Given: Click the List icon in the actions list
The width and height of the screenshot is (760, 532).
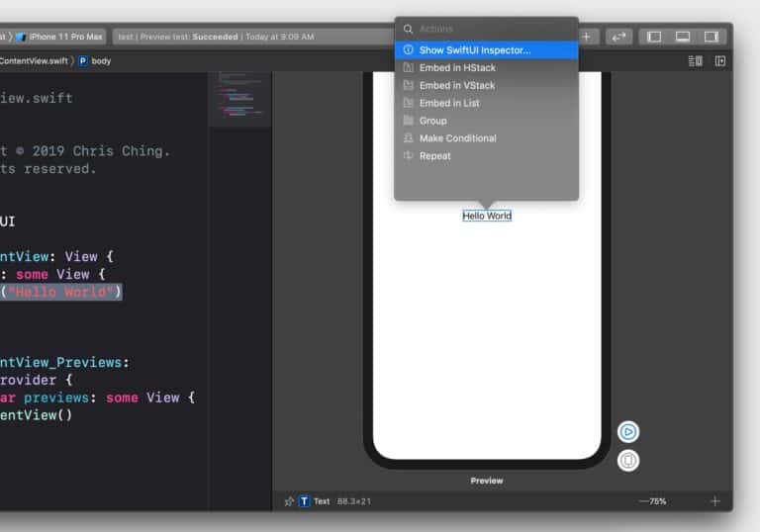Looking at the screenshot, I should (408, 103).
